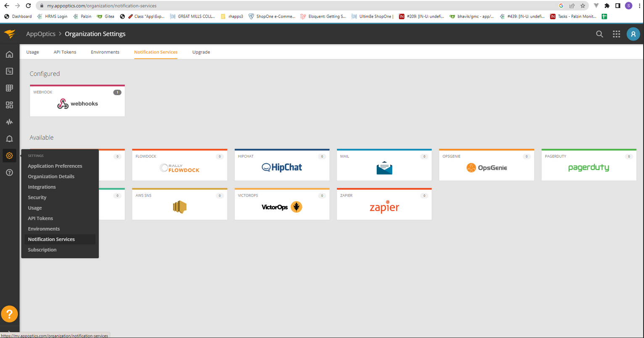Open the Alerts bell icon in sidebar
Viewport: 644px width, 338px height.
9,139
